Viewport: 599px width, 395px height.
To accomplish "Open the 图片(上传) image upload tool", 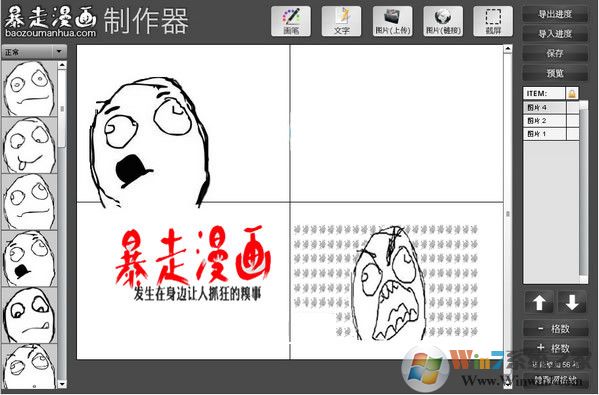I will click(392, 21).
